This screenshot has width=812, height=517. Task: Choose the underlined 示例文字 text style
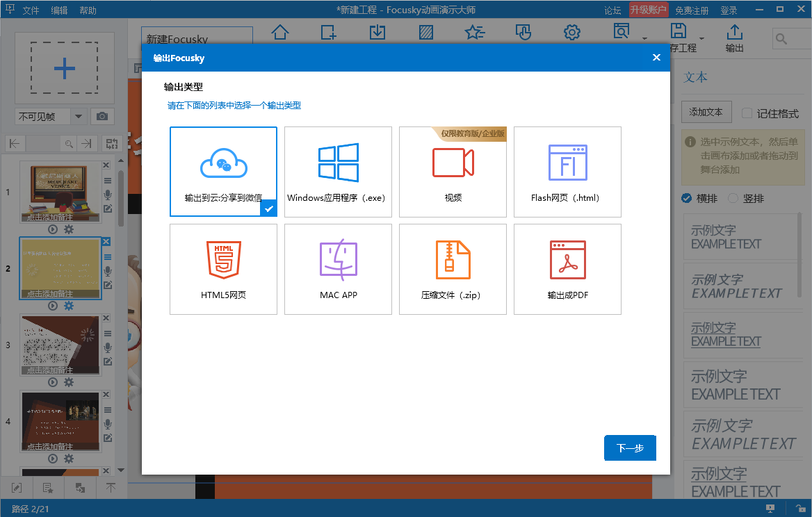pyautogui.click(x=742, y=334)
